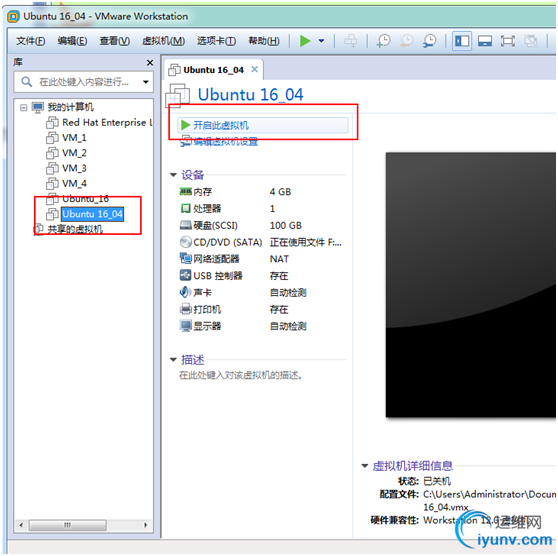Image resolution: width=558 pixels, height=556 pixels.
Task: Collapse the 设备 section
Action: pyautogui.click(x=173, y=175)
